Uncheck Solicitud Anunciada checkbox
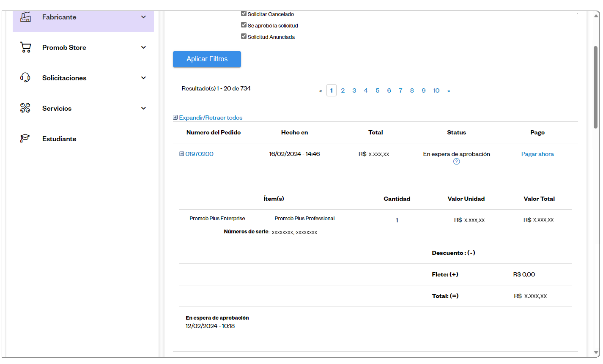This screenshot has height=364, width=603. [244, 36]
